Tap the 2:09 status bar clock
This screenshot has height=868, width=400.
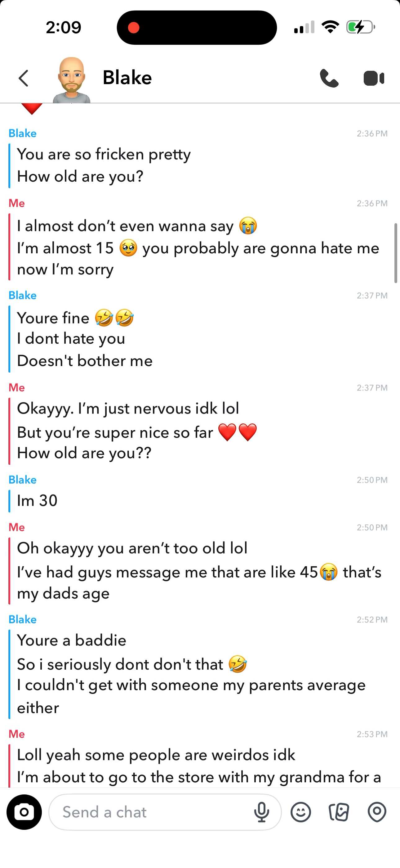pos(64,27)
